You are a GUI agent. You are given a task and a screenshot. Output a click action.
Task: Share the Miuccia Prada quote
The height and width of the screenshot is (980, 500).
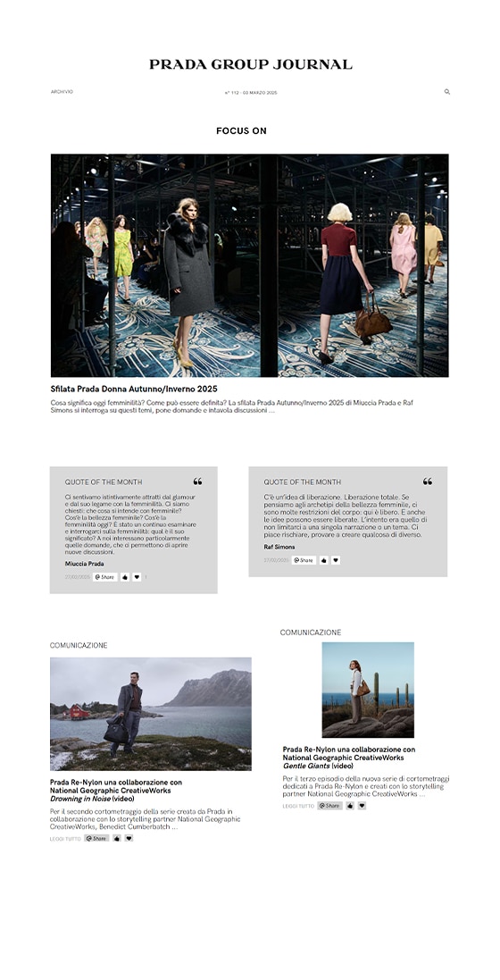[105, 577]
